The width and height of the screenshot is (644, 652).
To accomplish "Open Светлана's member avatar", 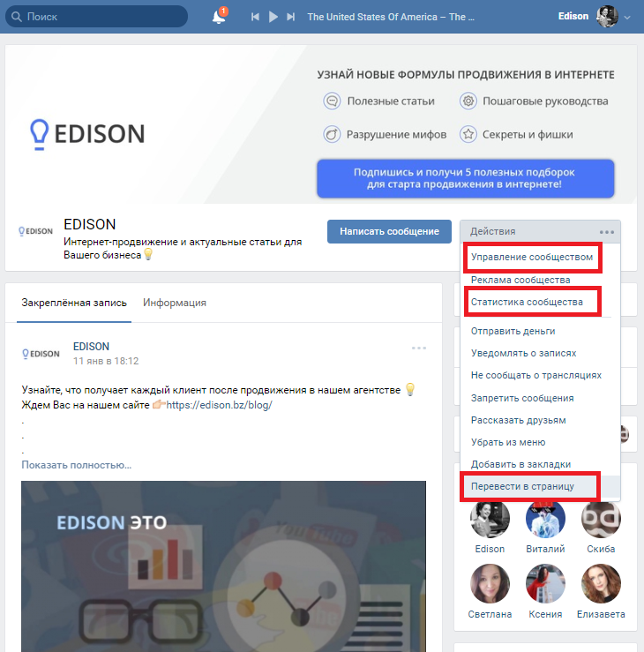I will 490,583.
